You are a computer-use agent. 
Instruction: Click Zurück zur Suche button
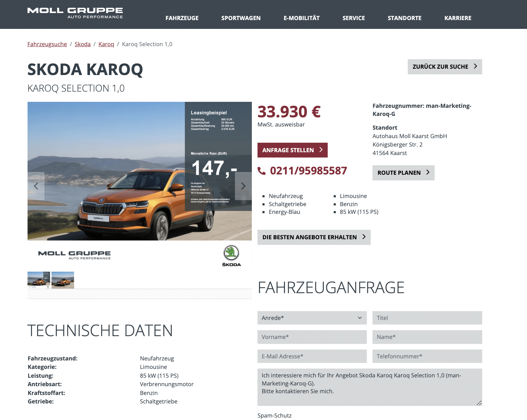click(x=445, y=67)
